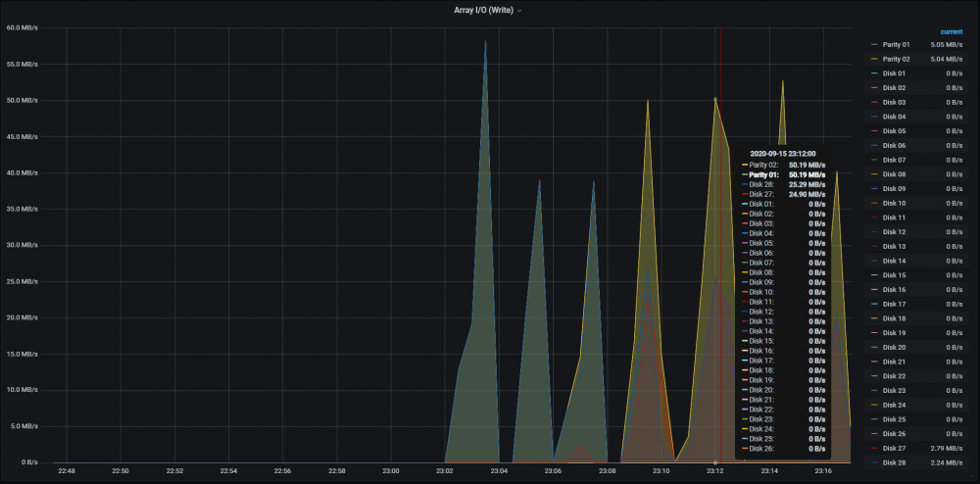Click tooltip row Disk 27: 24.90 MB/s
The height and width of the screenshot is (484, 980).
783,194
